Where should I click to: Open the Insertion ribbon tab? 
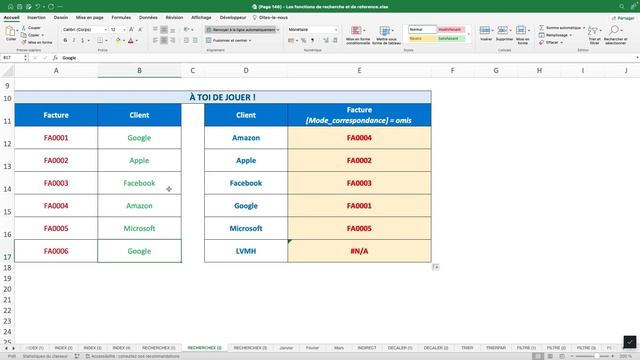[36, 18]
